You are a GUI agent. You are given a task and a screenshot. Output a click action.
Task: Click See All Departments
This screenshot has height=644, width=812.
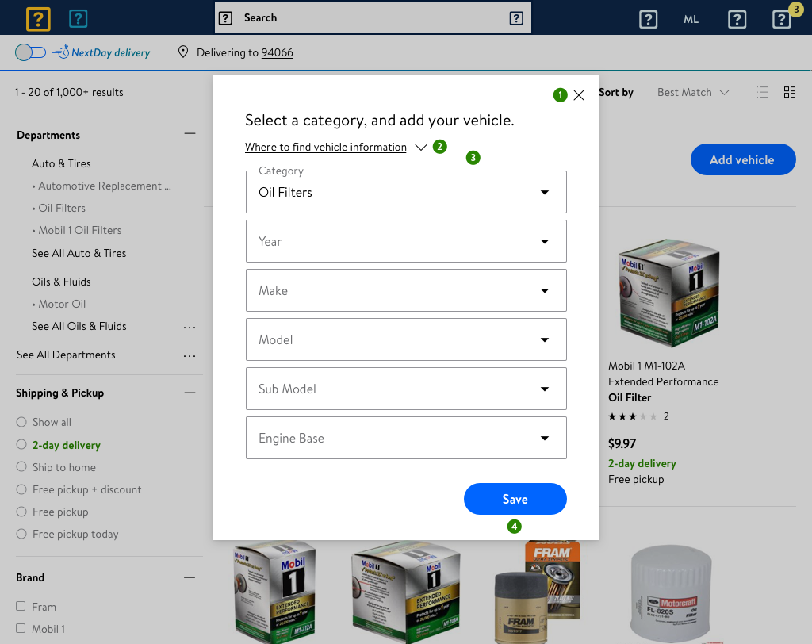[x=66, y=355]
